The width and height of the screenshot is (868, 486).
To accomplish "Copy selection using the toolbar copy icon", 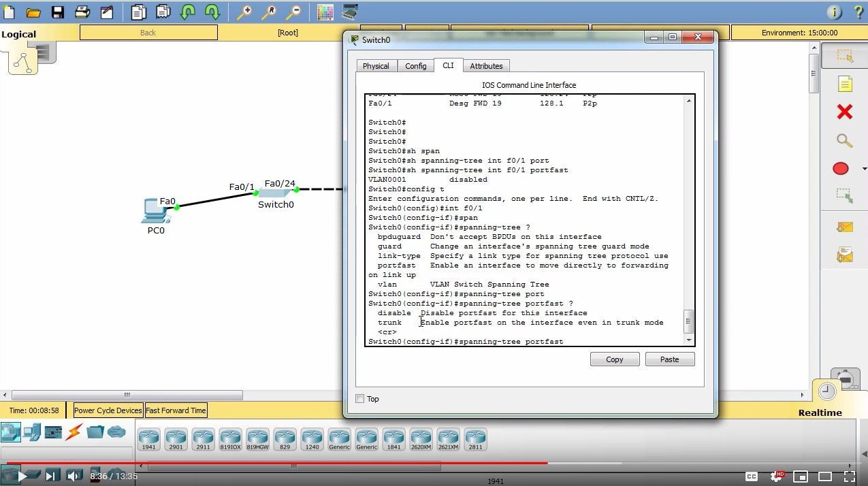I will click(x=139, y=12).
